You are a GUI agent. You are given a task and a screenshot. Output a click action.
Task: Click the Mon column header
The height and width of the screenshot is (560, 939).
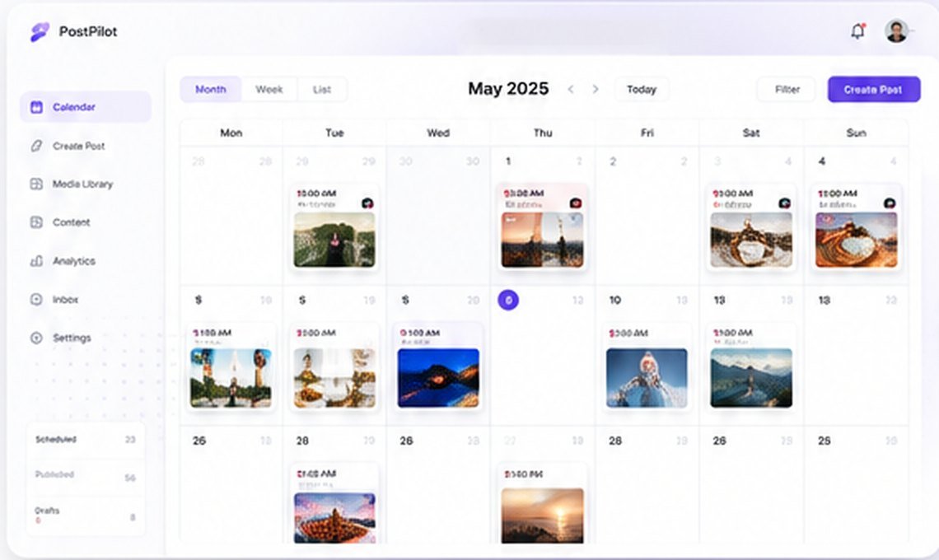231,133
